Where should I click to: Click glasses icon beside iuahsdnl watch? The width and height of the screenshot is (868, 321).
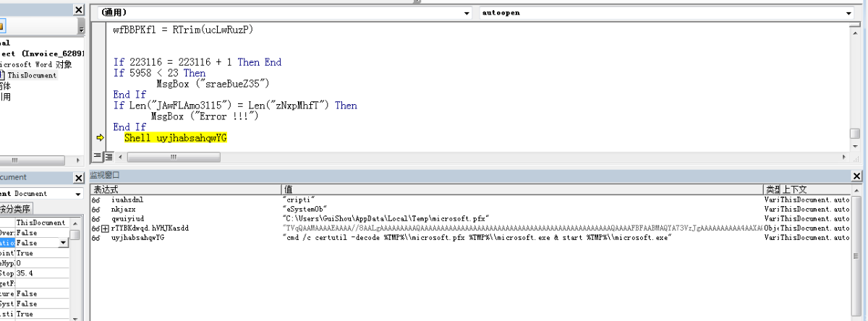(95, 199)
